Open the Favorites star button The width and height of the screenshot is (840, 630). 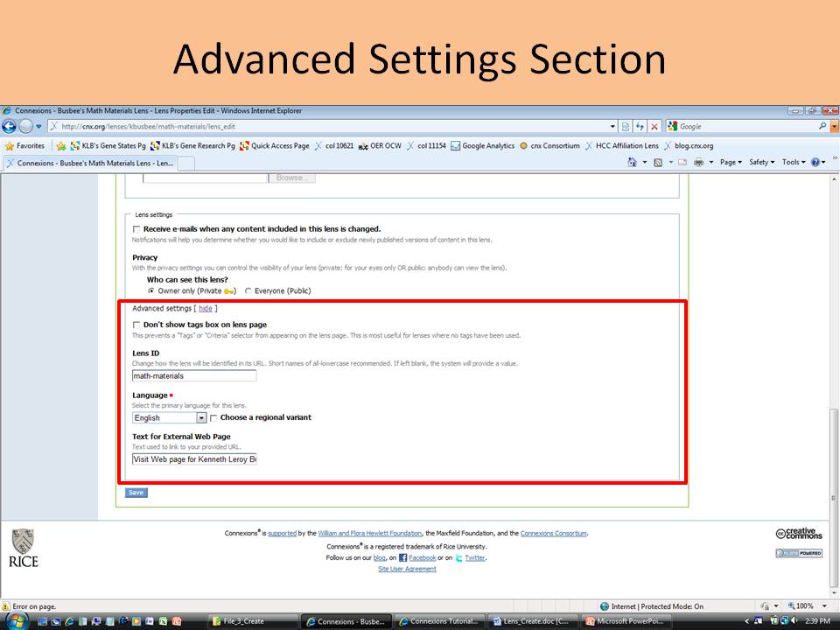pos(25,146)
